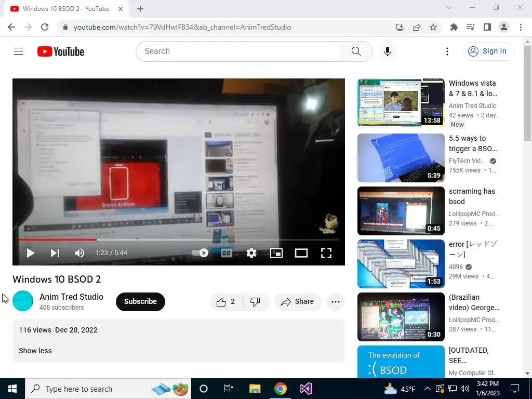Open a new tab with plus button

point(140,9)
